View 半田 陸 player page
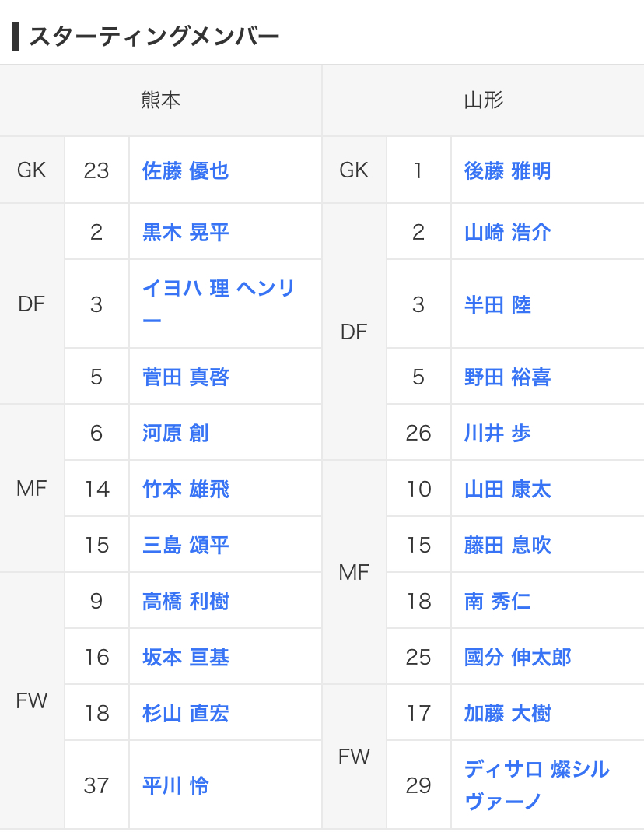Image resolution: width=644 pixels, height=839 pixels. pos(498,304)
